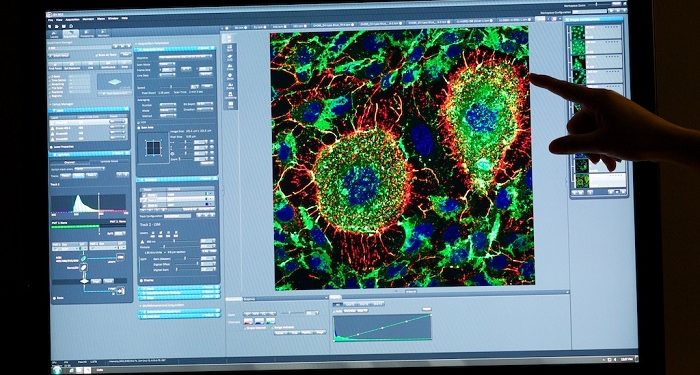
Task: Enable the Regions checkbox
Action: point(49,96)
